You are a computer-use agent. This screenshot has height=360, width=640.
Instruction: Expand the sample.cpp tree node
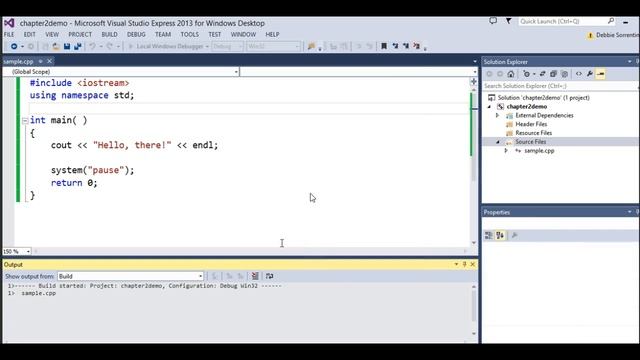coord(506,151)
